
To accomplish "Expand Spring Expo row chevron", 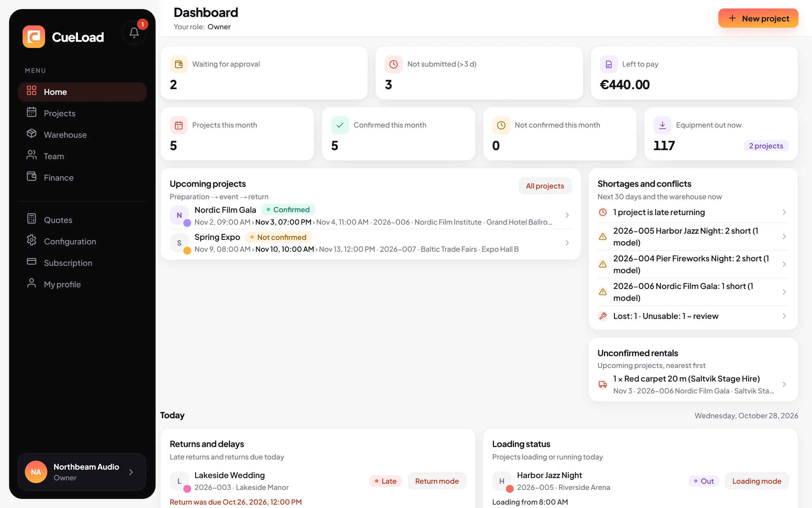I will point(567,243).
